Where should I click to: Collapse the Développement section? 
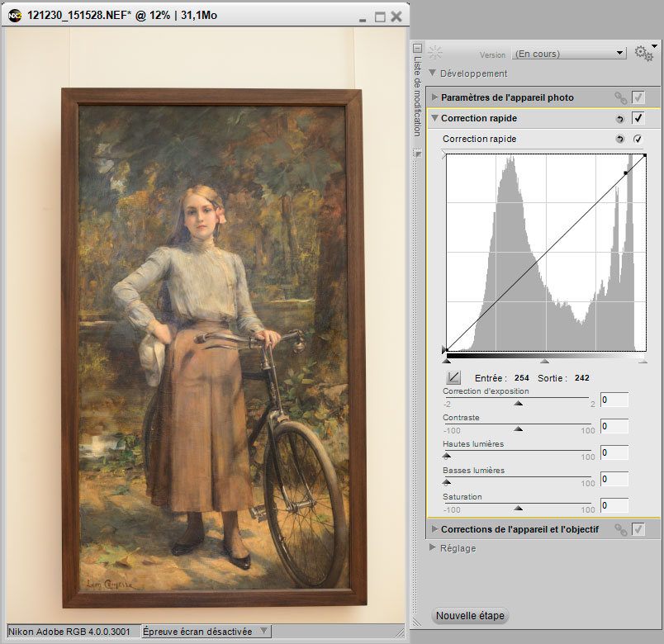click(x=432, y=73)
